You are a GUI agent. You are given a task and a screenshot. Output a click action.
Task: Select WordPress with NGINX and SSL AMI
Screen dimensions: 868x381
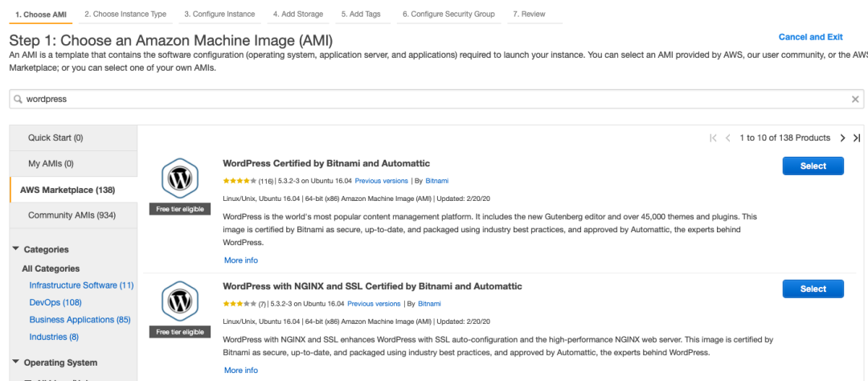pyautogui.click(x=813, y=289)
